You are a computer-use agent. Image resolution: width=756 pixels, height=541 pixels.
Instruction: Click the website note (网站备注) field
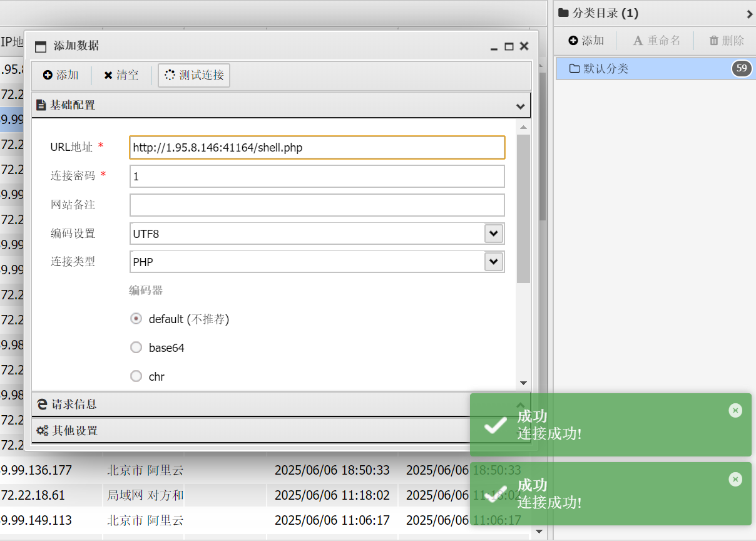(x=317, y=205)
